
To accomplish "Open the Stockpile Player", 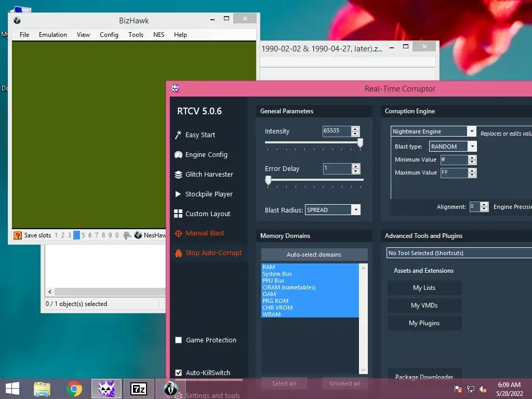I will (x=204, y=194).
